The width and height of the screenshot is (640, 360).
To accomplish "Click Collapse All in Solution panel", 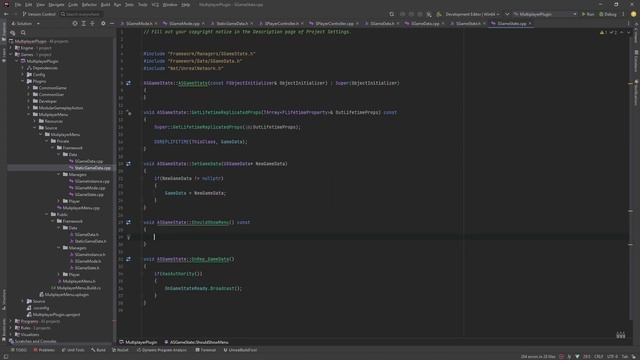I will (x=92, y=24).
